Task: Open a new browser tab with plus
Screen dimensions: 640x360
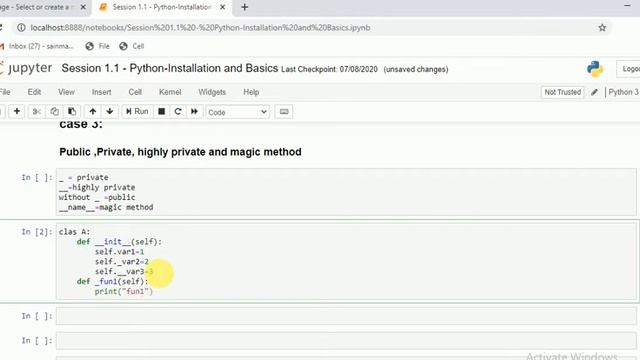Action: coord(244,7)
